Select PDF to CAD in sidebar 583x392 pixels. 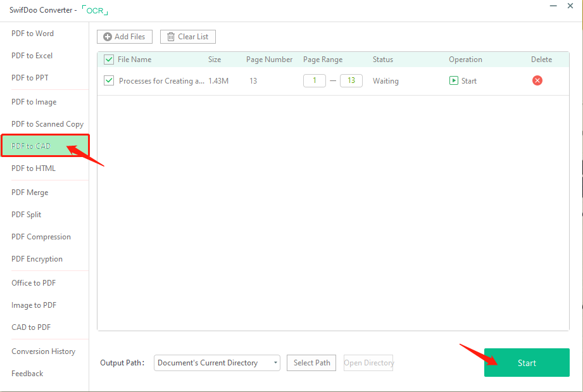tap(46, 146)
